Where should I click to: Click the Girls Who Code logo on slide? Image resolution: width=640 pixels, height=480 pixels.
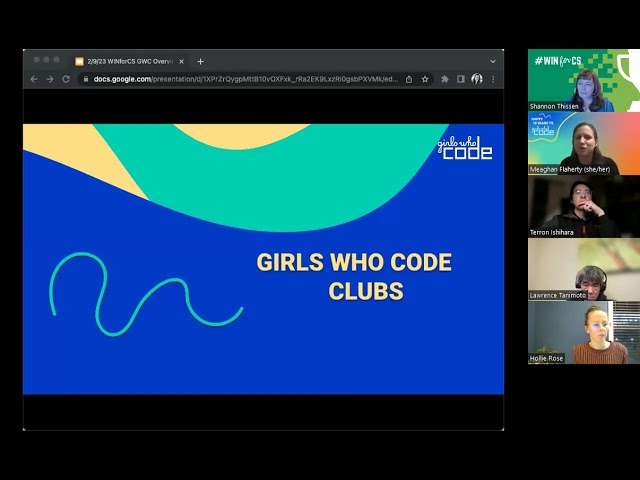click(x=465, y=147)
